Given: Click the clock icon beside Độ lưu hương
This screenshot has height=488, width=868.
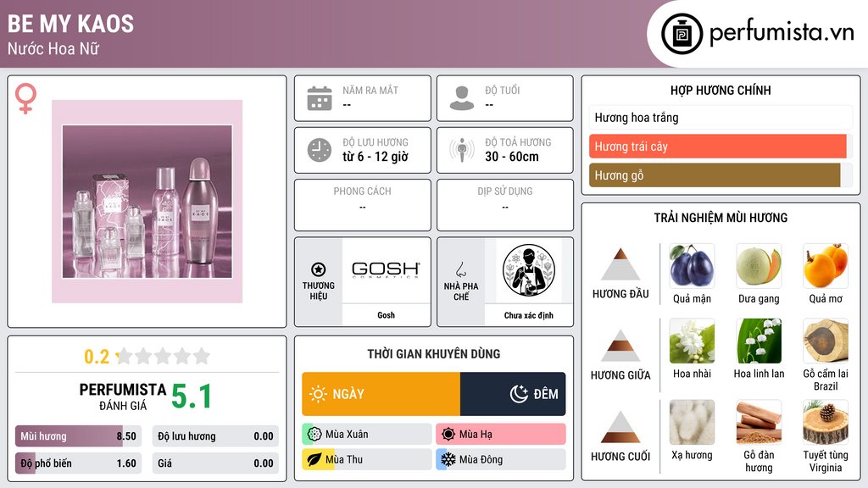Looking at the screenshot, I should pos(320,151).
